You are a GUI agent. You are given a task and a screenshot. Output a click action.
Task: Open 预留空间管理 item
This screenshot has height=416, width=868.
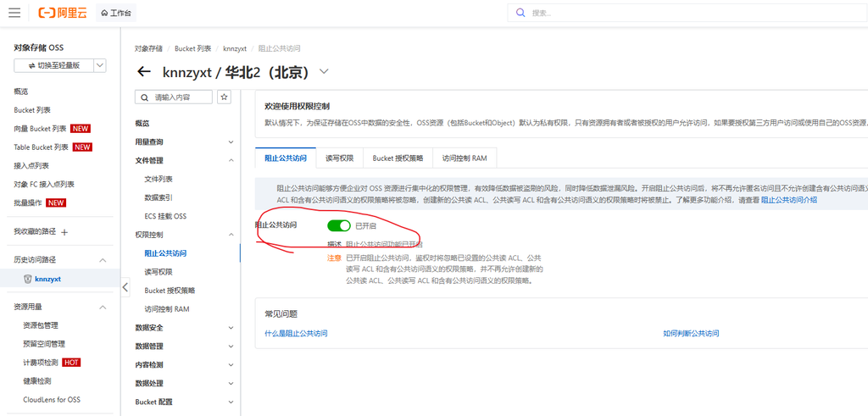click(x=44, y=343)
